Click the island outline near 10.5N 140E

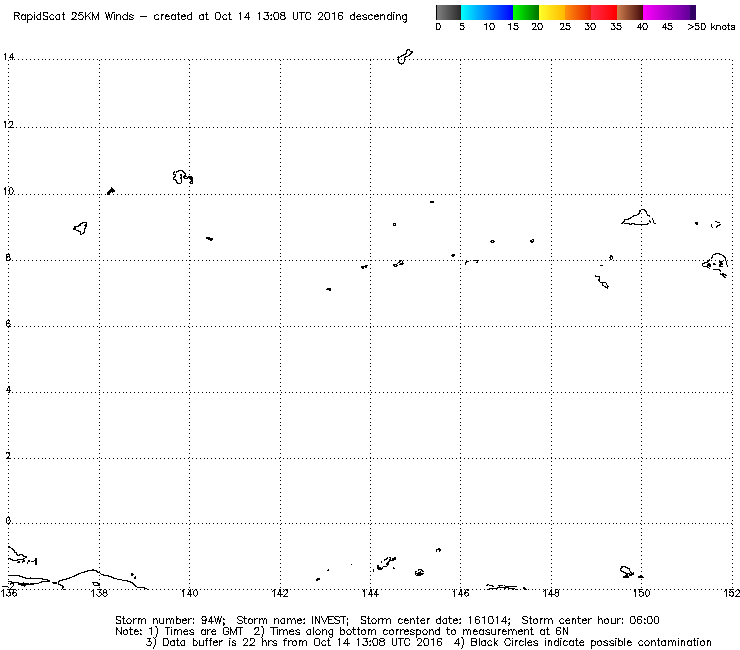183,177
